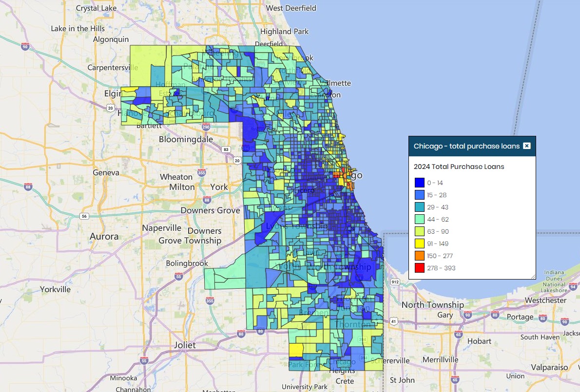Close the Chicago total purchase loans legend
This screenshot has height=392, width=580.
[527, 146]
